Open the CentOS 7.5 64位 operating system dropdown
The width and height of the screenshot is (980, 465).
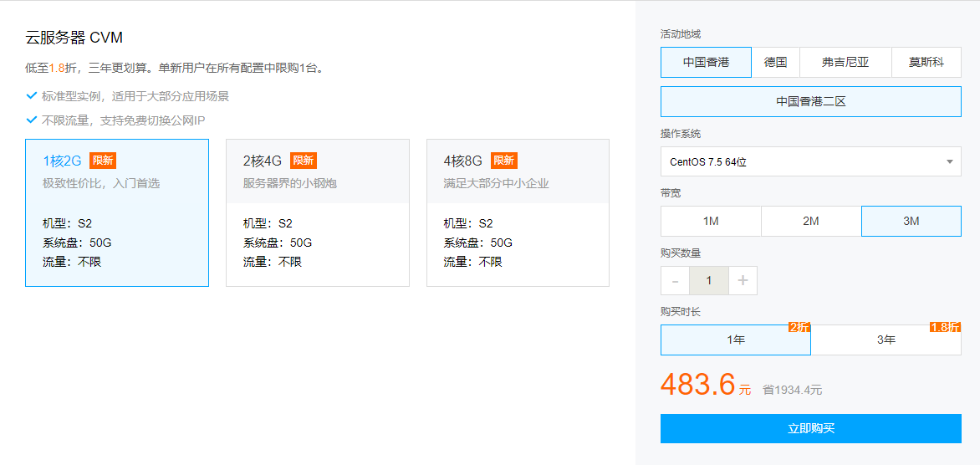click(x=811, y=161)
